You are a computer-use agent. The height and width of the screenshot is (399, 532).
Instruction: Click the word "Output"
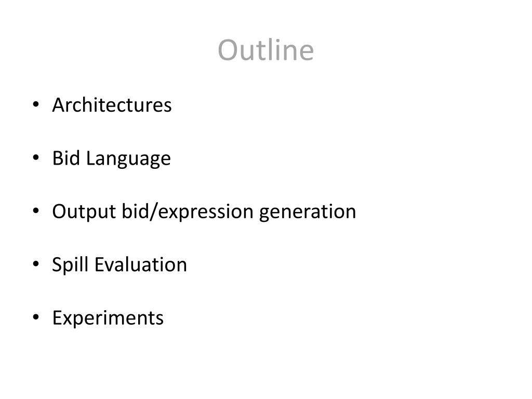point(84,212)
